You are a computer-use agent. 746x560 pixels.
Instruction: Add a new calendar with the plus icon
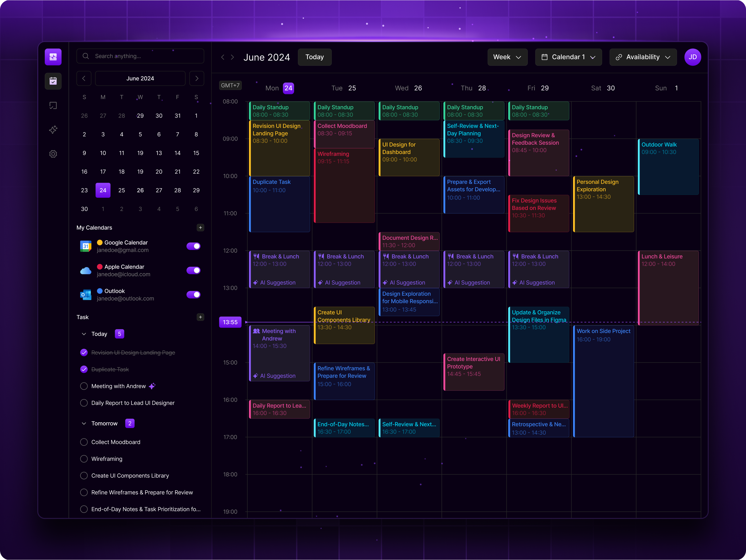tap(200, 227)
